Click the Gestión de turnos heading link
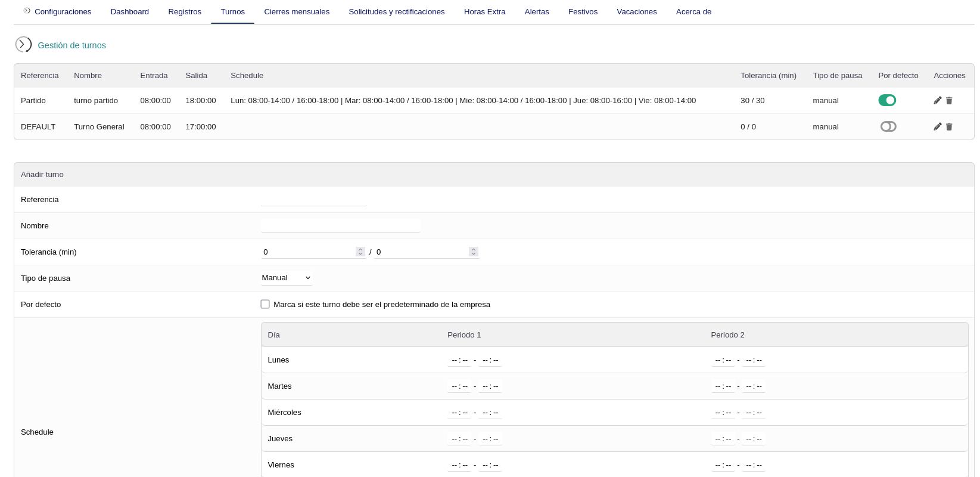Screen dimensions: 980x477 tap(71, 45)
